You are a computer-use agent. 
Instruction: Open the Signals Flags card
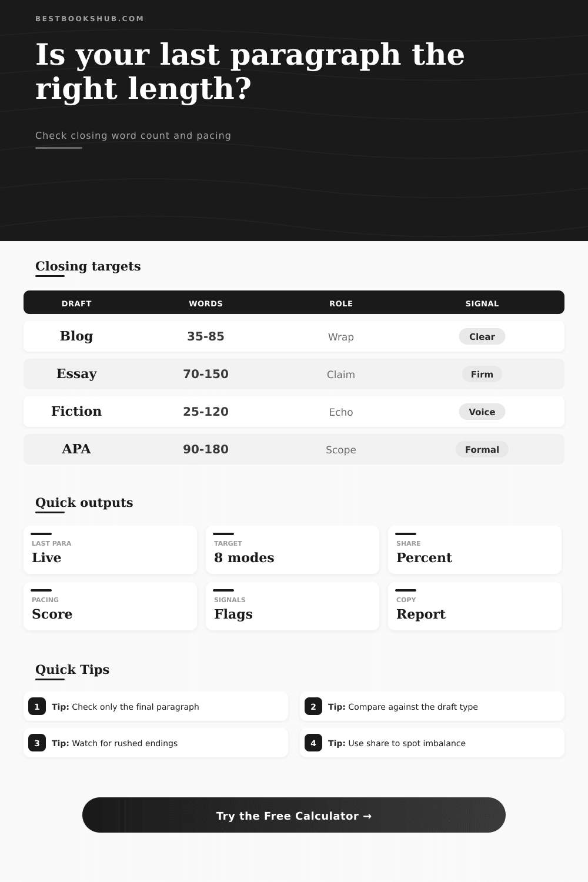click(x=292, y=606)
